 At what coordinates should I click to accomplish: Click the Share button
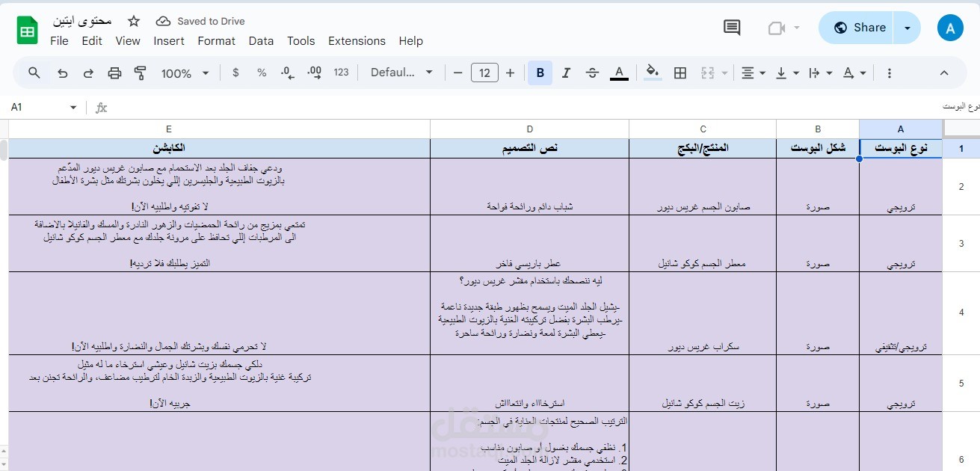857,28
